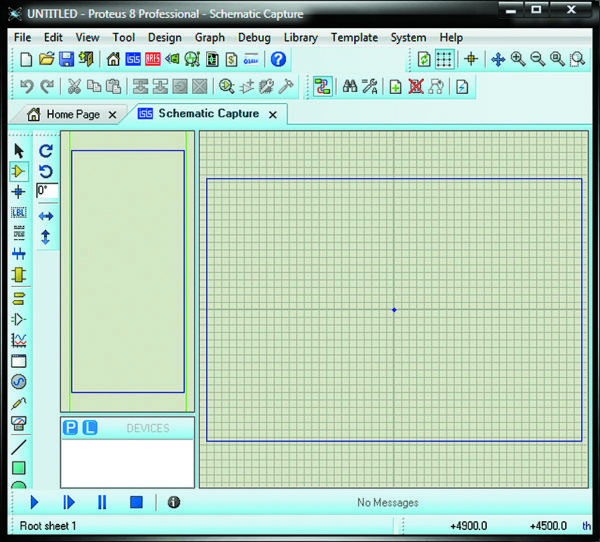This screenshot has height=542, width=600.
Task: Select the 2D Graphics Line tool
Action: coord(19,447)
